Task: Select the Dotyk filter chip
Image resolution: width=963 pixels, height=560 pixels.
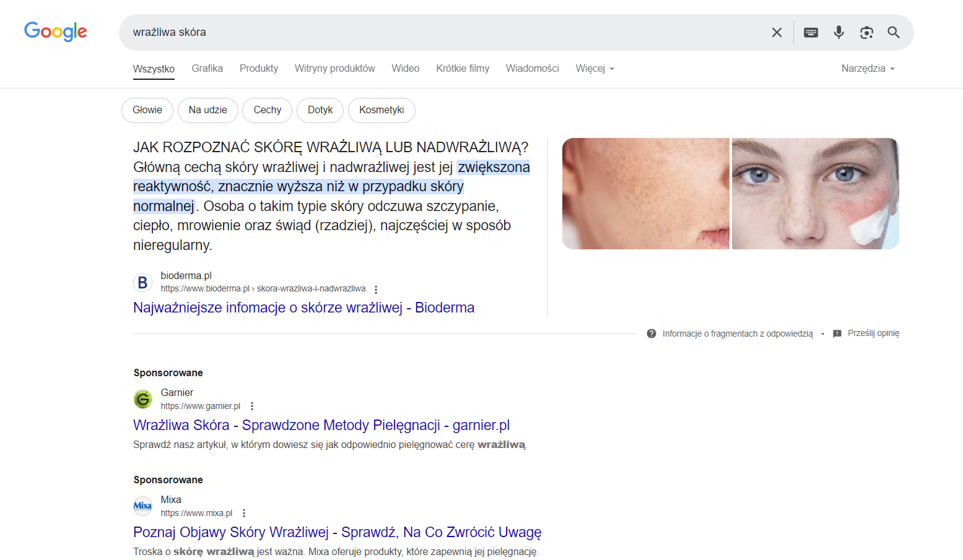Action: [320, 110]
